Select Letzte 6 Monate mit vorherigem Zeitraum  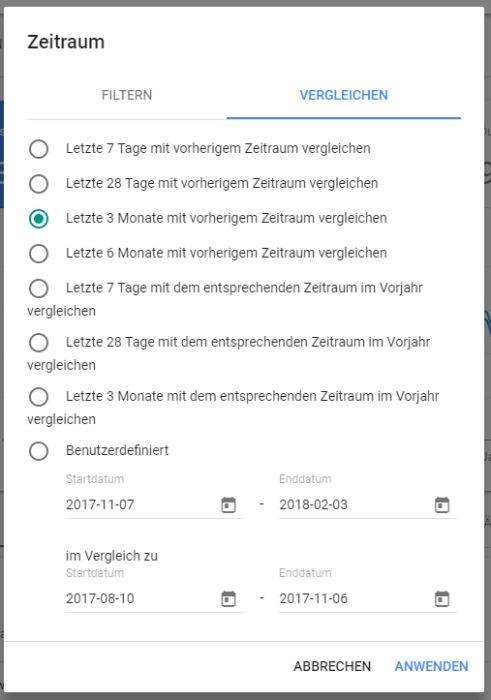[39, 253]
